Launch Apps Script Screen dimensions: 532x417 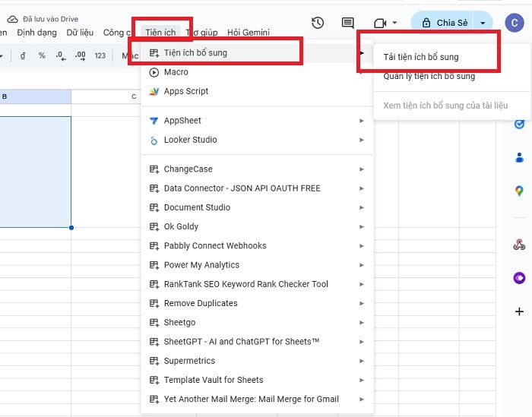point(257,91)
